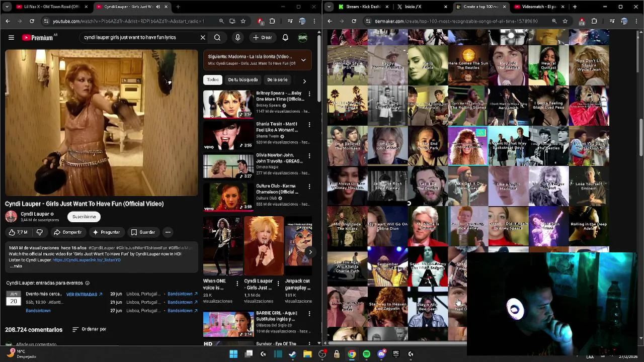Dislike the Cyndi Lauper video
The image size is (644, 362).
pos(39,232)
